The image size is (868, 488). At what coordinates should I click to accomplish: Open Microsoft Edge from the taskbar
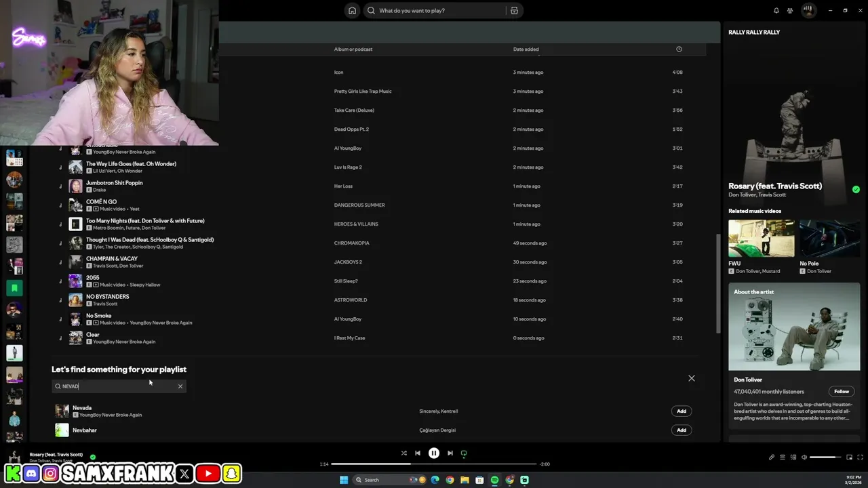coord(435,480)
